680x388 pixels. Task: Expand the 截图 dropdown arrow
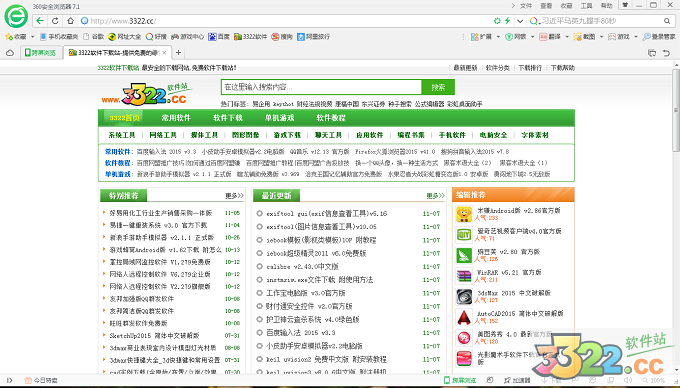(601, 37)
